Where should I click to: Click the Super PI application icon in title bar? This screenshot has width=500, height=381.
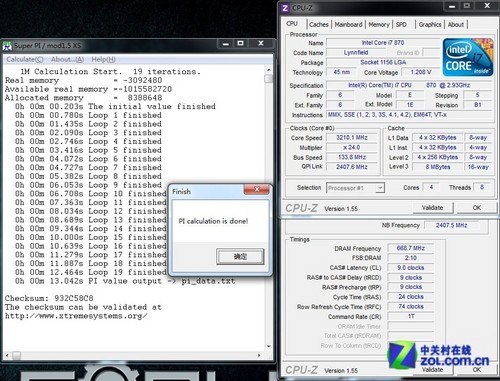(x=7, y=46)
